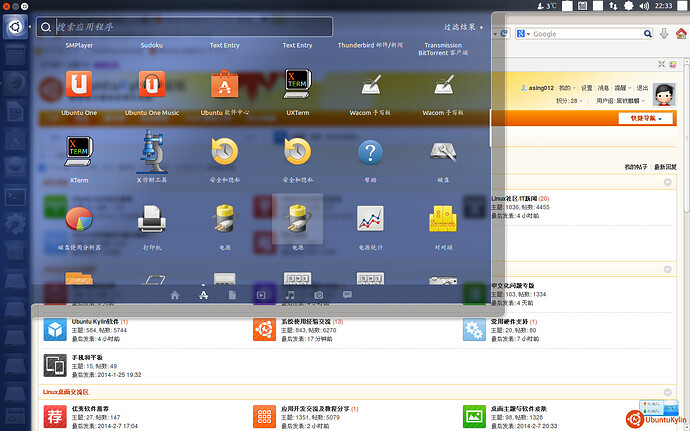Open the weather 3°C indicator
Screen dimensions: 690x431
pyautogui.click(x=547, y=6)
